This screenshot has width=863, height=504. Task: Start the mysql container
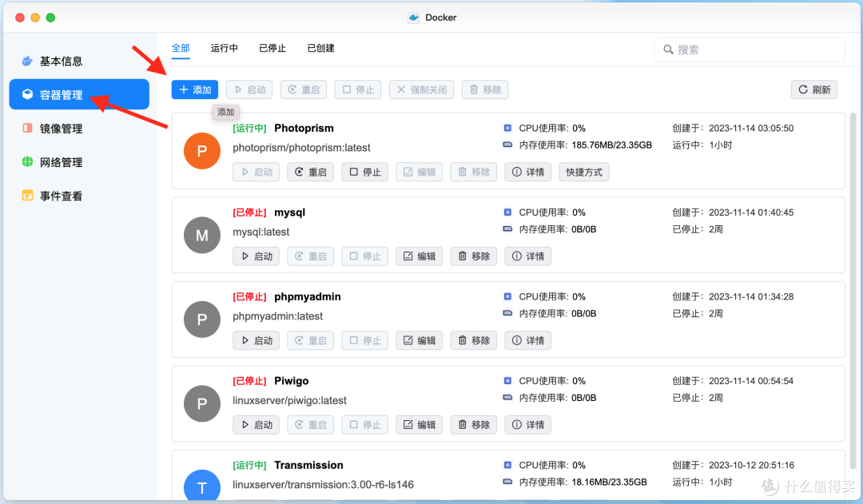pos(256,256)
